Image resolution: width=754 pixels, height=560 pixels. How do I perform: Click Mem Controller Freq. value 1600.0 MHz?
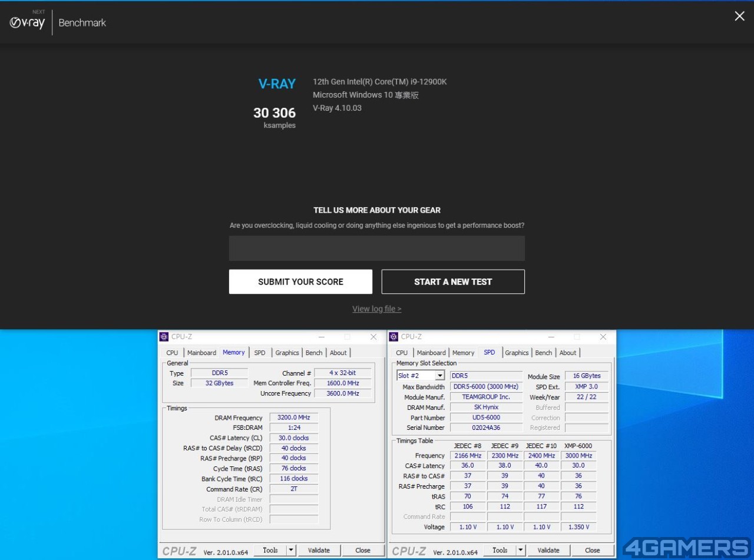(x=343, y=383)
